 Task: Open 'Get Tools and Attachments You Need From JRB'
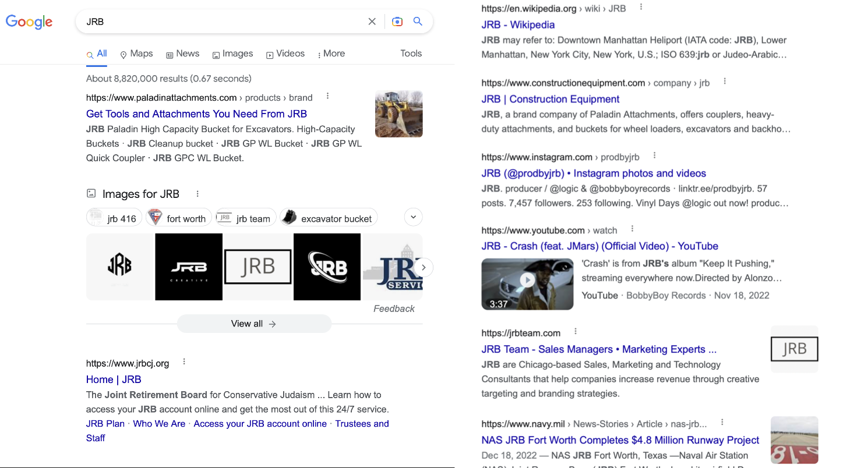click(x=196, y=114)
